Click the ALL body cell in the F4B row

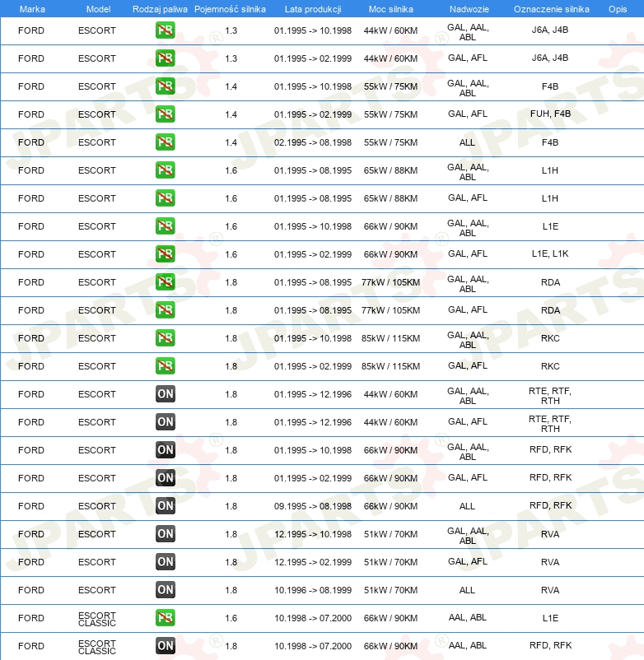pyautogui.click(x=467, y=142)
